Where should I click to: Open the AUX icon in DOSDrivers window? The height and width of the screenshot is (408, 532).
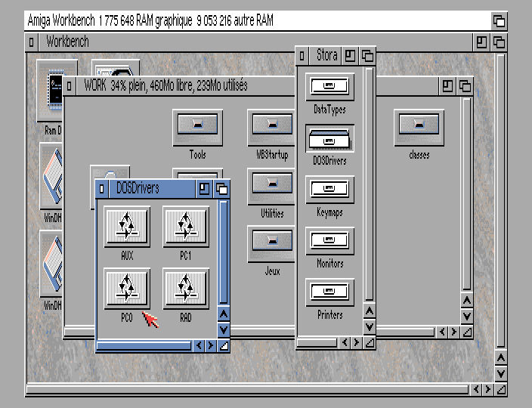click(127, 227)
